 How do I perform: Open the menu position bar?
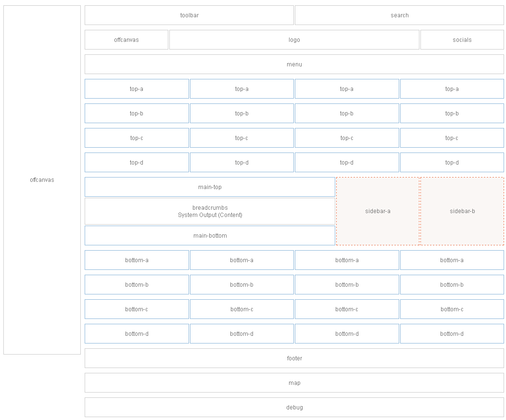pyautogui.click(x=294, y=64)
